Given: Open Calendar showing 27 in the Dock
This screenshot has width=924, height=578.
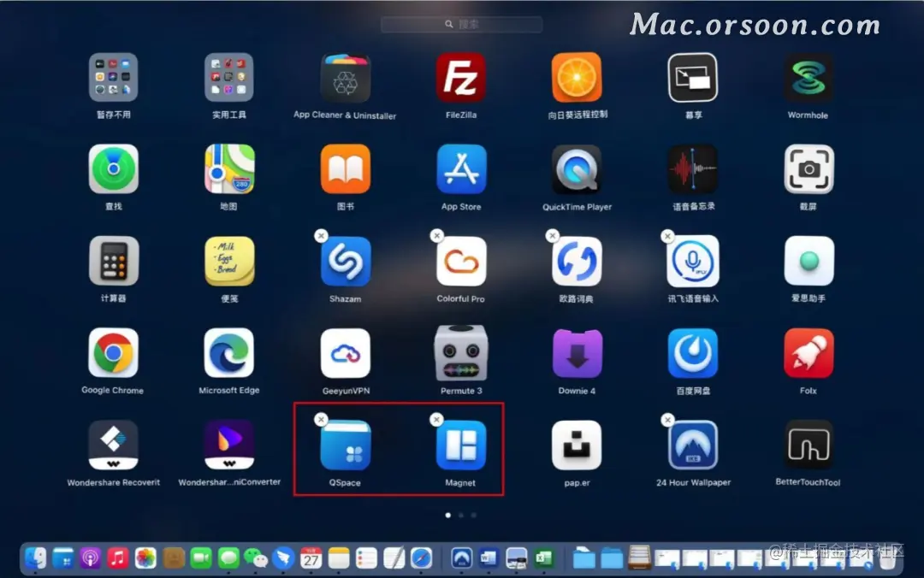Looking at the screenshot, I should click(x=311, y=557).
